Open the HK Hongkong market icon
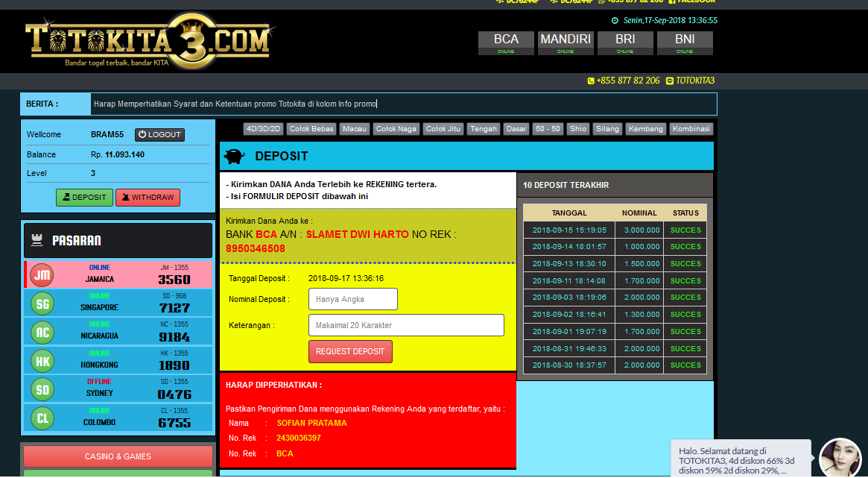The image size is (868, 478). (x=42, y=362)
